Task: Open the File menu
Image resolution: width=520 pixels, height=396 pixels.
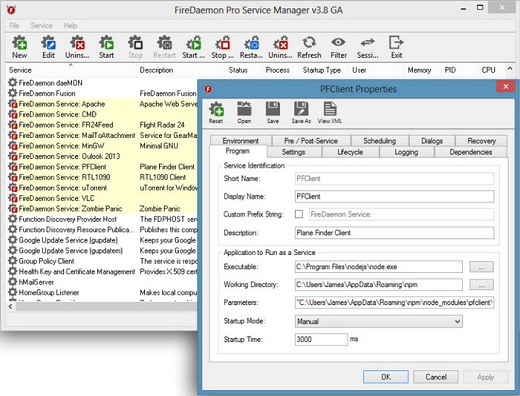Action: click(14, 25)
